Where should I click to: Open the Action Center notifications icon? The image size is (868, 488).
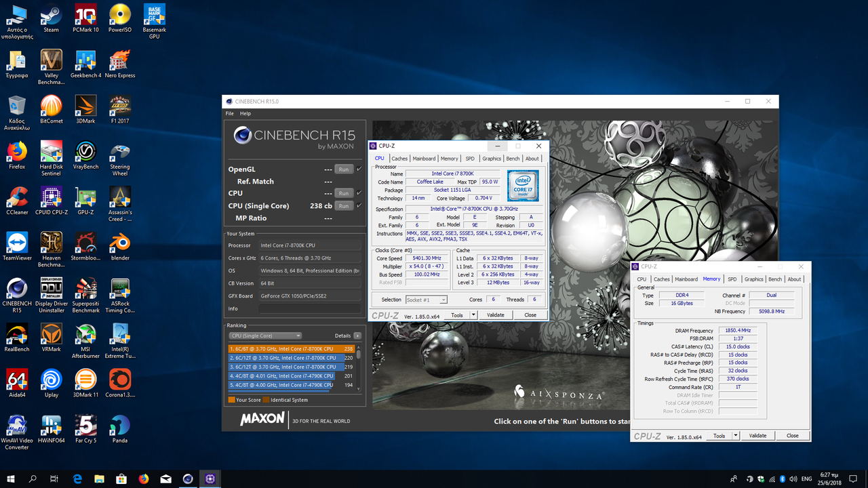[x=853, y=479]
